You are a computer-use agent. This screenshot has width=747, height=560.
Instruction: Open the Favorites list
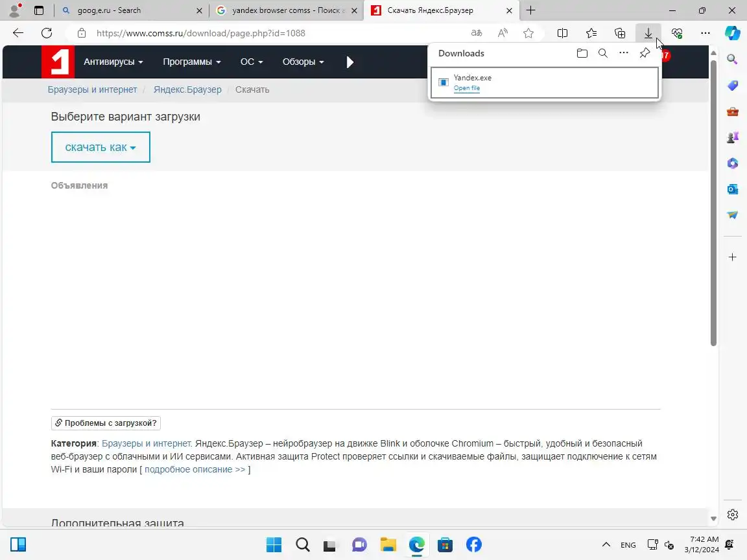click(591, 33)
